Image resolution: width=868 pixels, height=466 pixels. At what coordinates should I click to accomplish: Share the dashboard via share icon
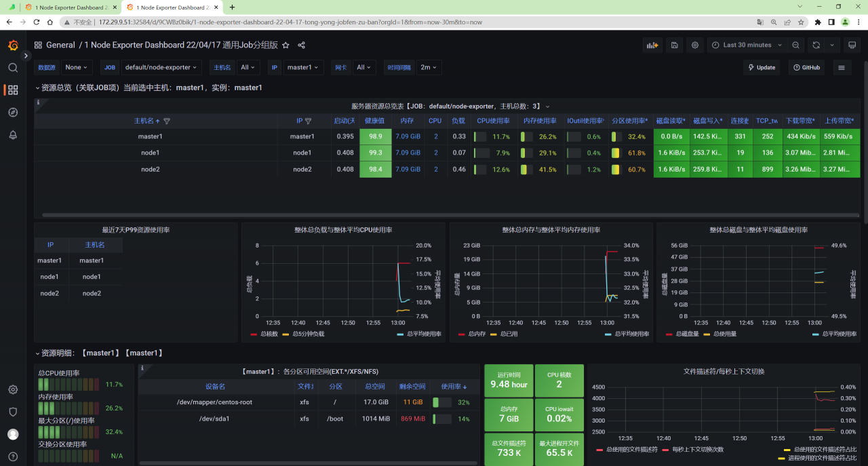[302, 45]
